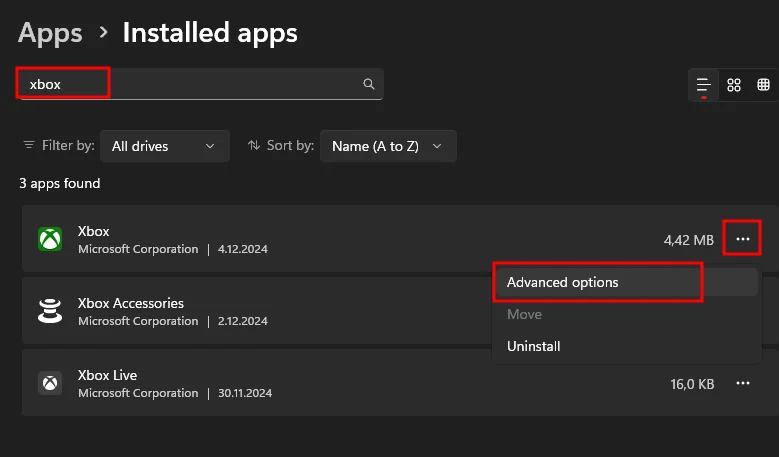Click Microsoft Corporation under Xbox Accessories
The width and height of the screenshot is (779, 457).
pos(138,321)
